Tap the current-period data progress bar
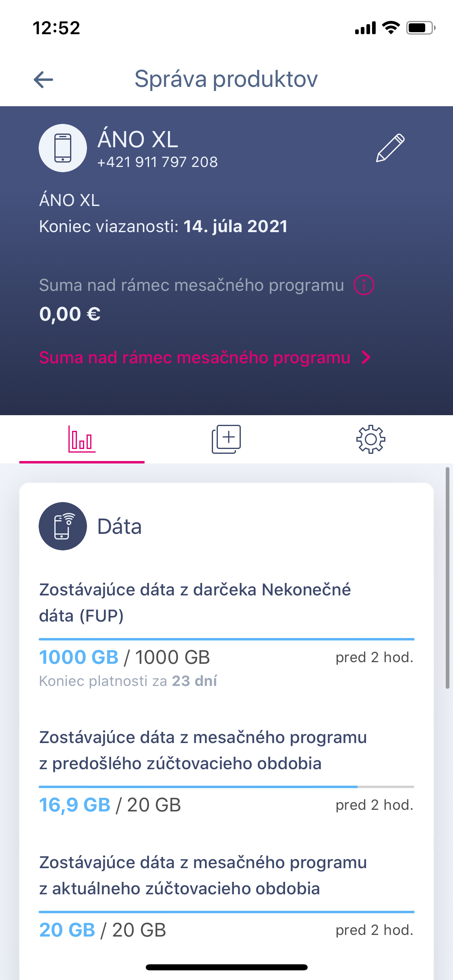The image size is (453, 980). tap(226, 912)
